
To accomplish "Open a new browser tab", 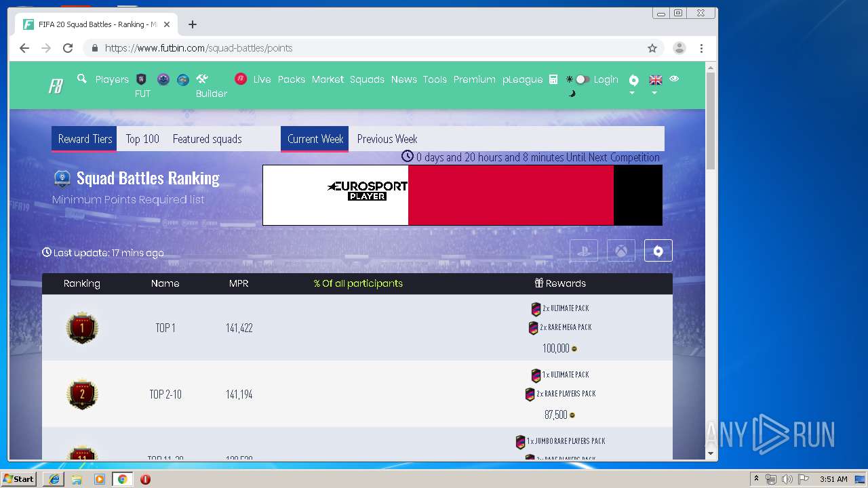I will [x=193, y=24].
